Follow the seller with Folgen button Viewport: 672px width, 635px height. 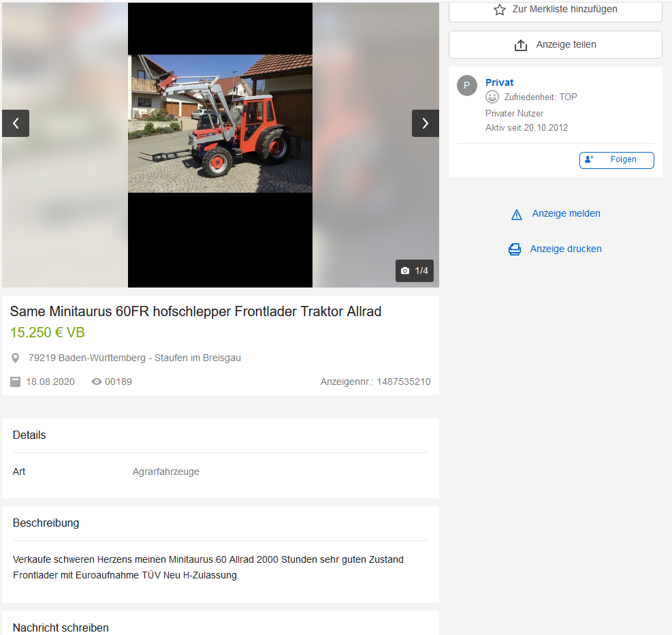click(617, 160)
